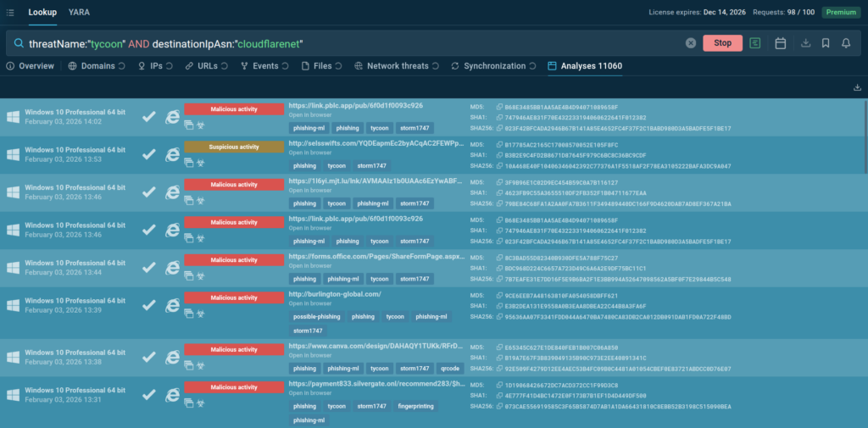Screen dimensions: 868x428
Task: Click the green query builder icon beside Stop
Action: (x=755, y=43)
